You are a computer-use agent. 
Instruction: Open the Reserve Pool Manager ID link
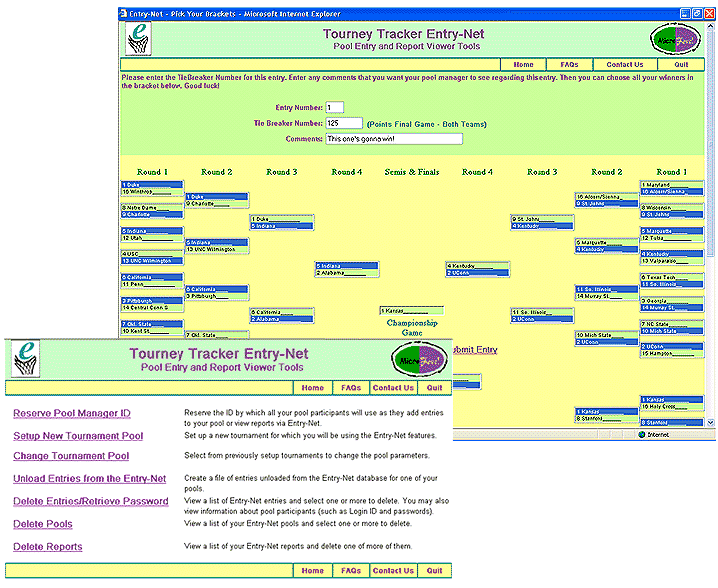[x=72, y=413]
